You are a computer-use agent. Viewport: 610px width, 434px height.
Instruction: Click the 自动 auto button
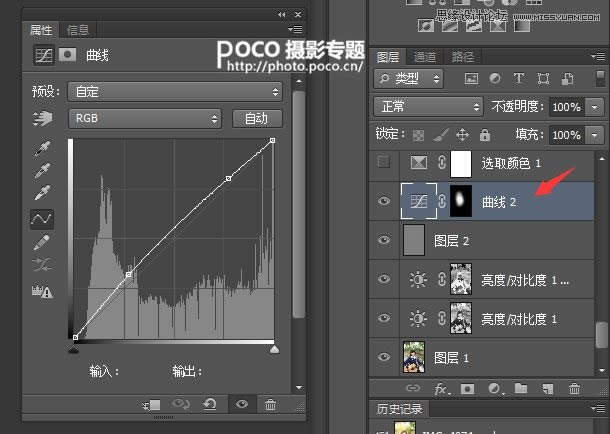(x=257, y=118)
